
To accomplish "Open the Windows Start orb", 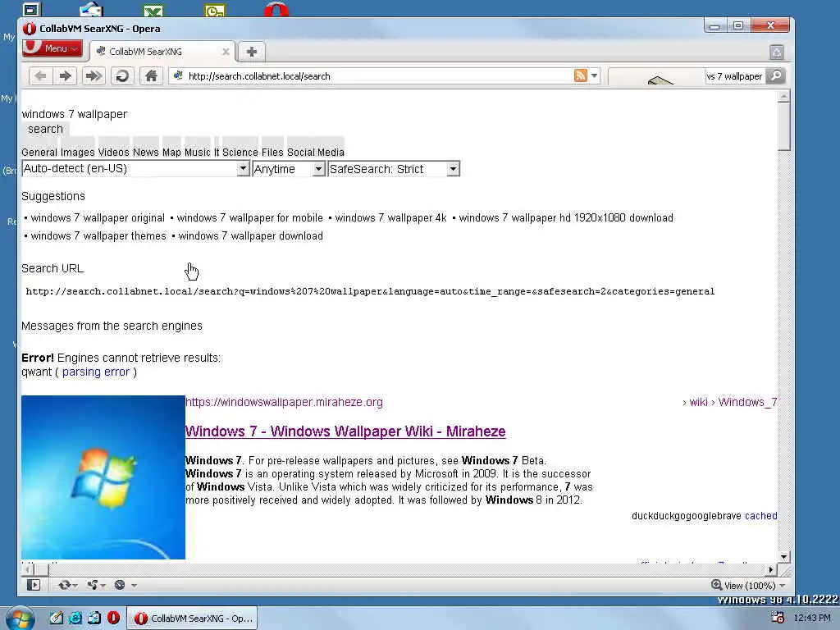I will [x=20, y=619].
